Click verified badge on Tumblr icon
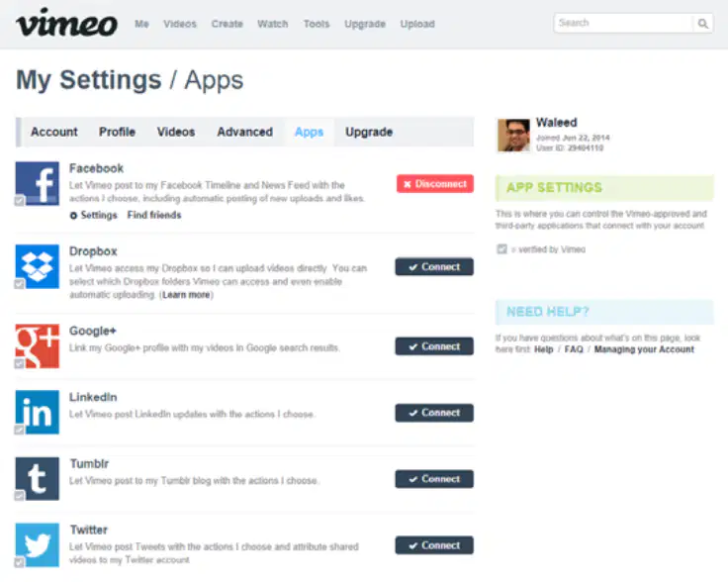The image size is (728, 582). pyautogui.click(x=19, y=496)
